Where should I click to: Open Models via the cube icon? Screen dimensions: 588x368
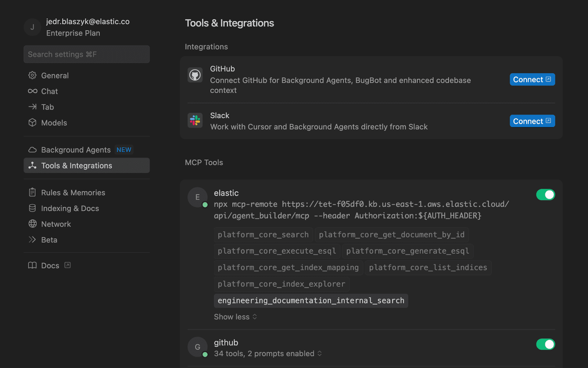point(32,123)
